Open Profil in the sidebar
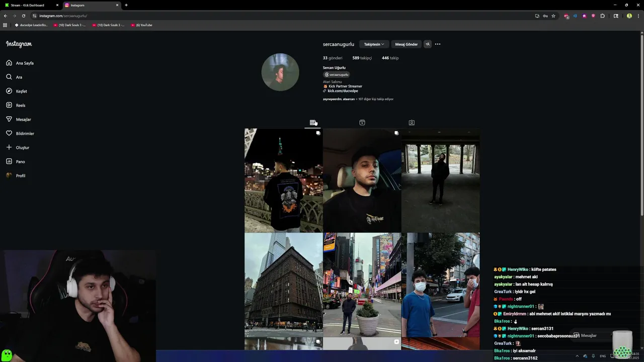 pos(16,176)
